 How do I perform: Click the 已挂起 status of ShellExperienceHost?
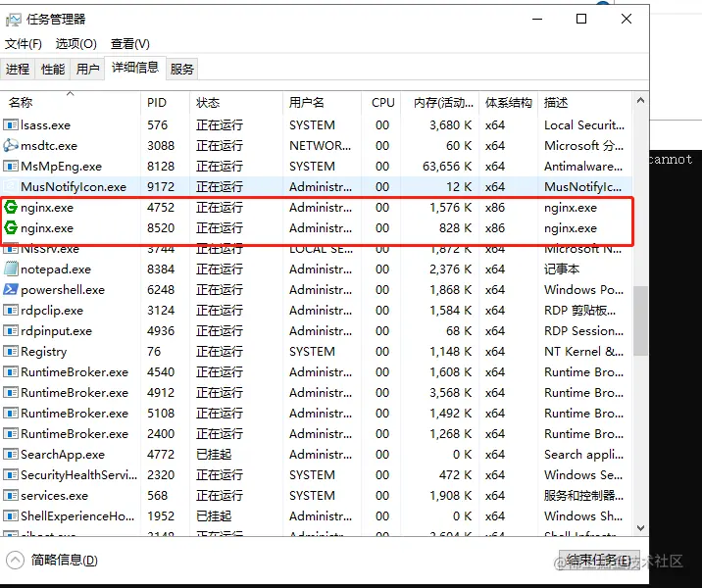pyautogui.click(x=214, y=515)
